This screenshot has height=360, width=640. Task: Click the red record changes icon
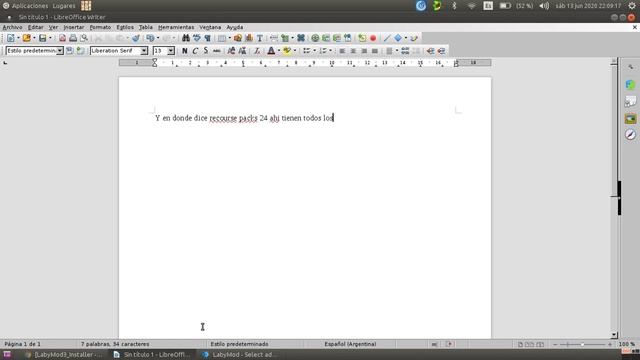[373, 38]
